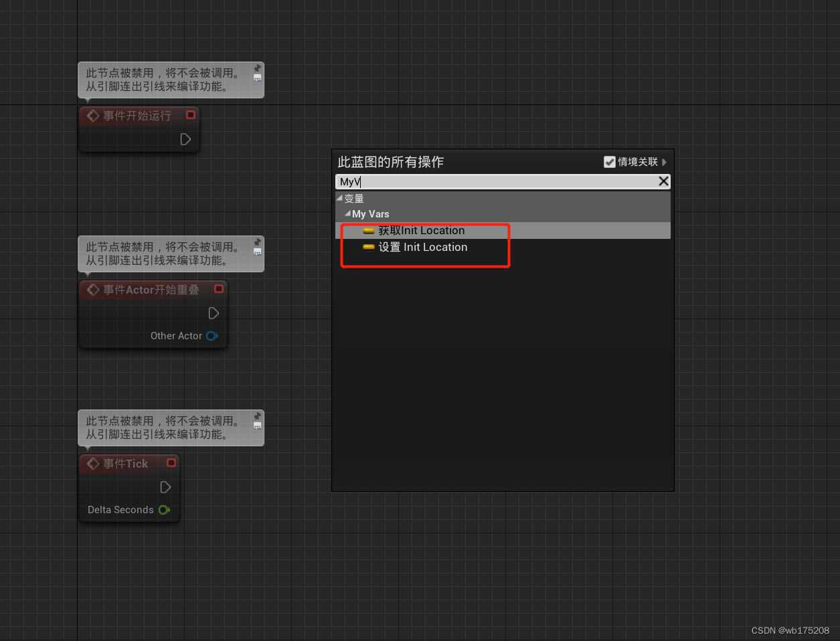Click the X to clear the search text
840x641 pixels.
point(663,181)
